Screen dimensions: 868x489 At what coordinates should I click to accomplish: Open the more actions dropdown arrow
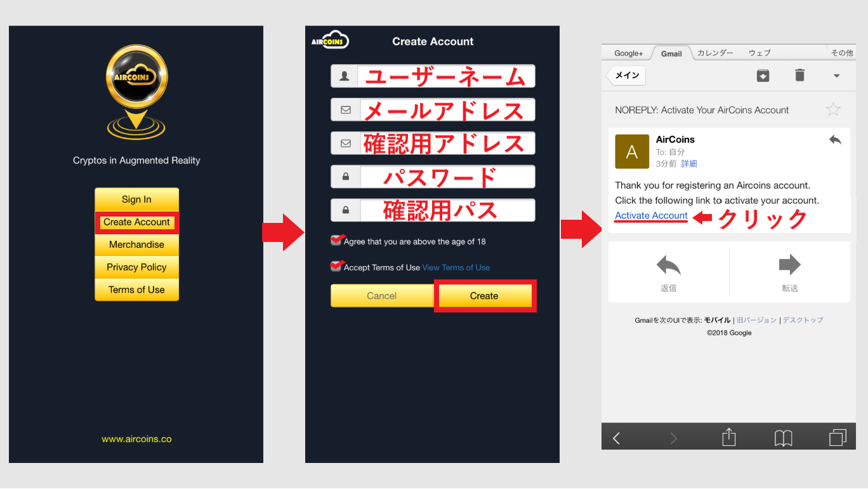[836, 76]
